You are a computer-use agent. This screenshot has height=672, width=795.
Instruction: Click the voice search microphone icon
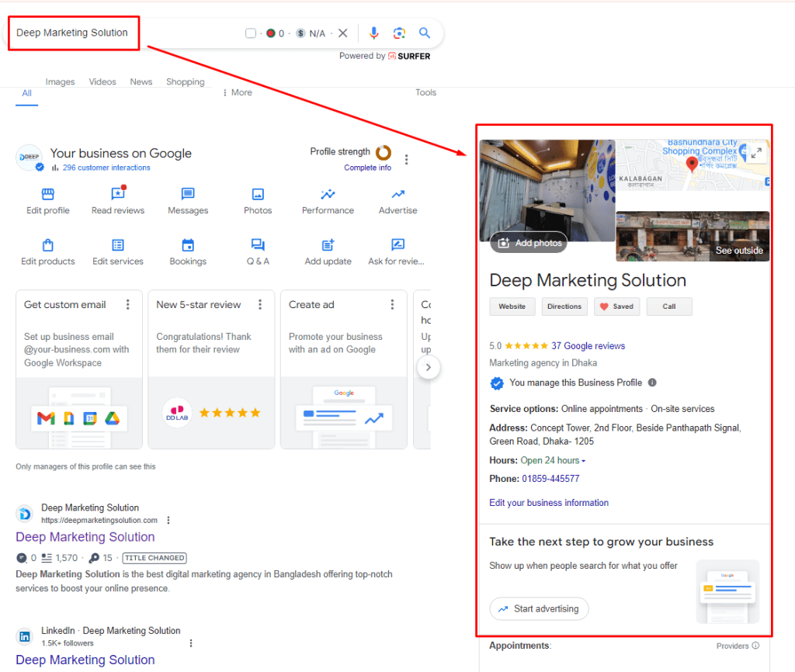pyautogui.click(x=373, y=33)
